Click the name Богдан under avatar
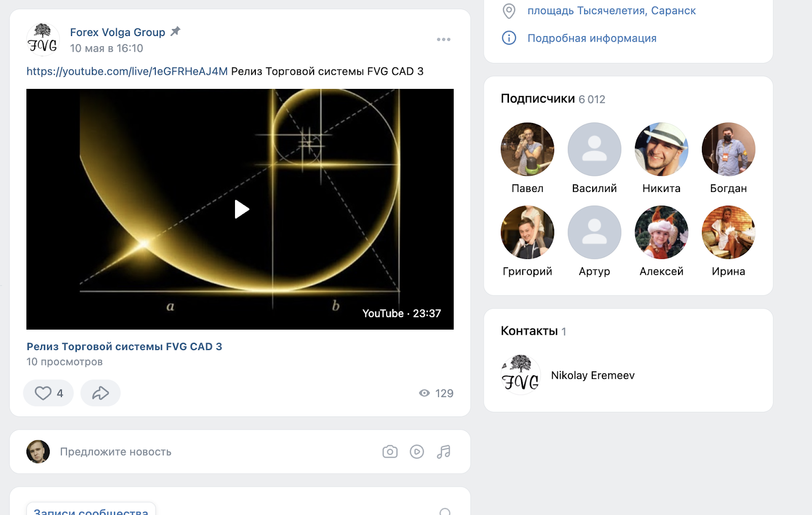This screenshot has width=812, height=515. (x=728, y=188)
